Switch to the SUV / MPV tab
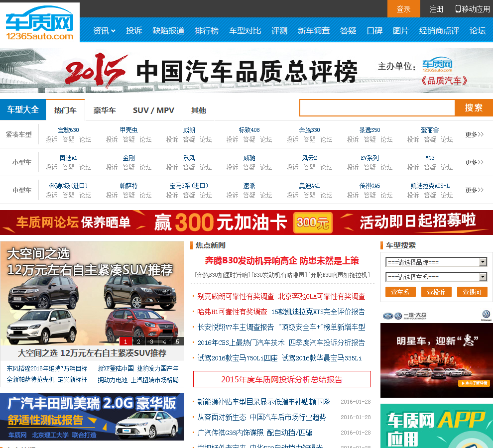 pyautogui.click(x=153, y=110)
